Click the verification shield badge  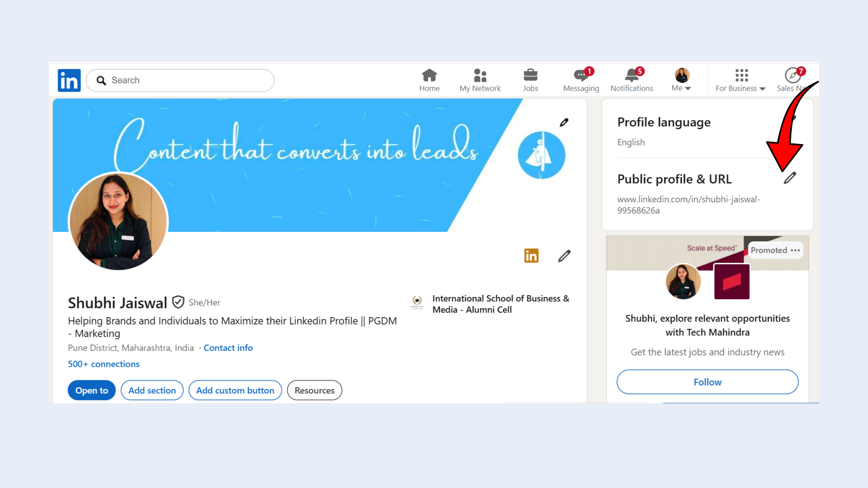178,302
